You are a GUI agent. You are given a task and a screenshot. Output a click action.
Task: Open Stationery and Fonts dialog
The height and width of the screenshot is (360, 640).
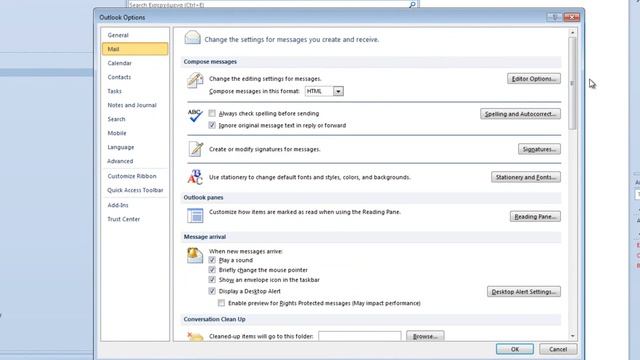(x=526, y=177)
